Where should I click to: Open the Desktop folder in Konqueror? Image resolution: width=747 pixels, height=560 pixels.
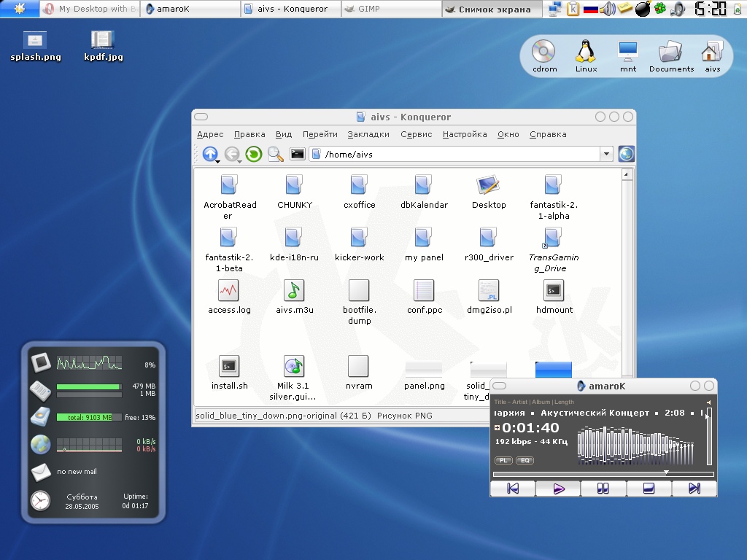(x=489, y=192)
